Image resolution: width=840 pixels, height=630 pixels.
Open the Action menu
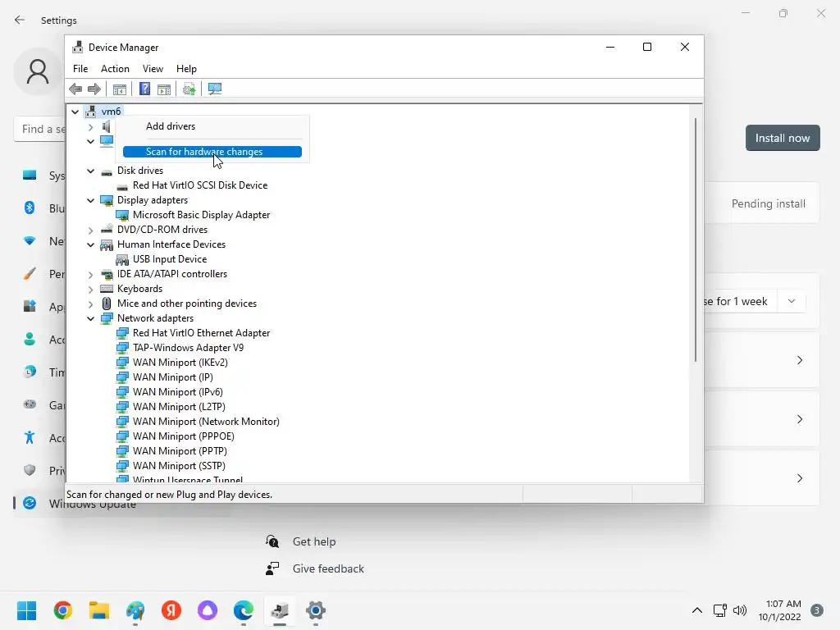coord(115,69)
